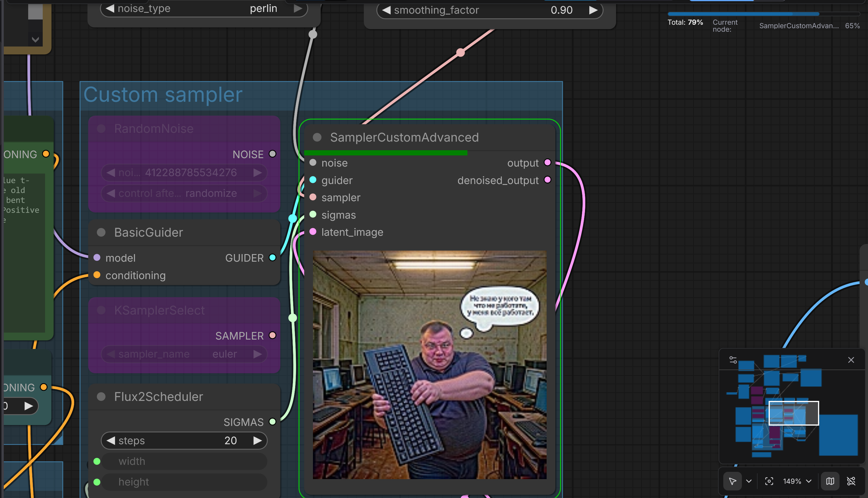Open the zoom level 149% dropdown
868x498 pixels.
click(797, 481)
